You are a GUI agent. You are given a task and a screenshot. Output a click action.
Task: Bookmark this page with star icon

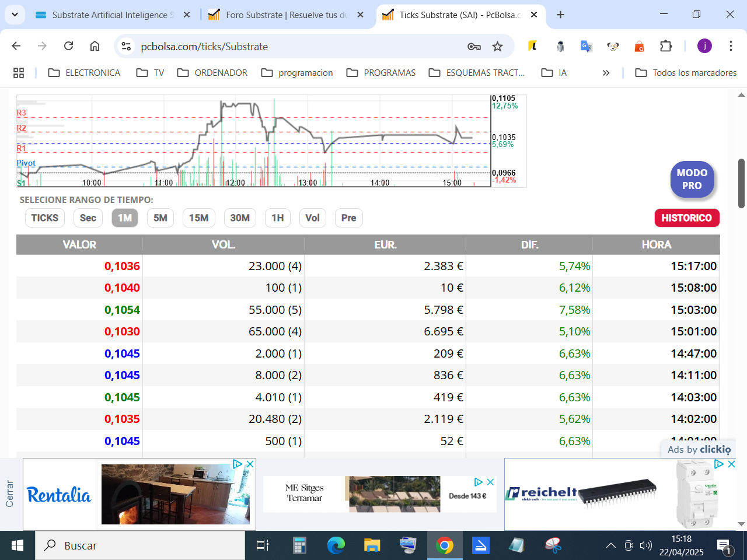pos(497,47)
